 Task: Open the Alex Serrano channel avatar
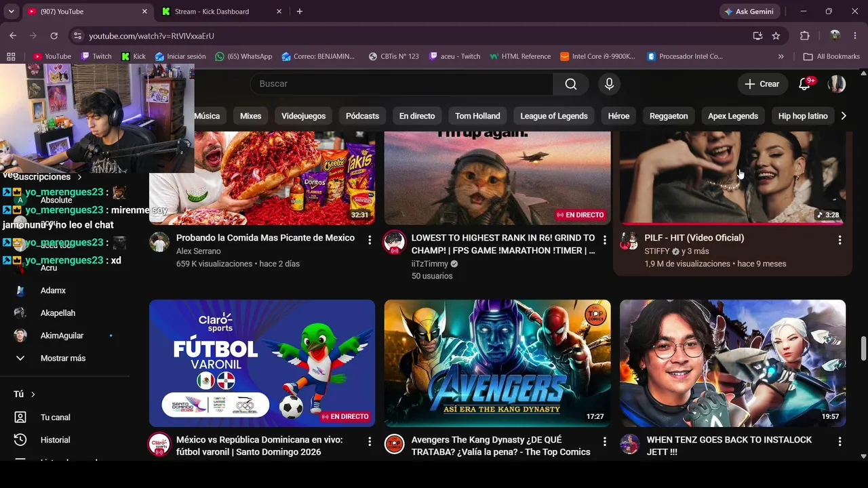tap(159, 242)
